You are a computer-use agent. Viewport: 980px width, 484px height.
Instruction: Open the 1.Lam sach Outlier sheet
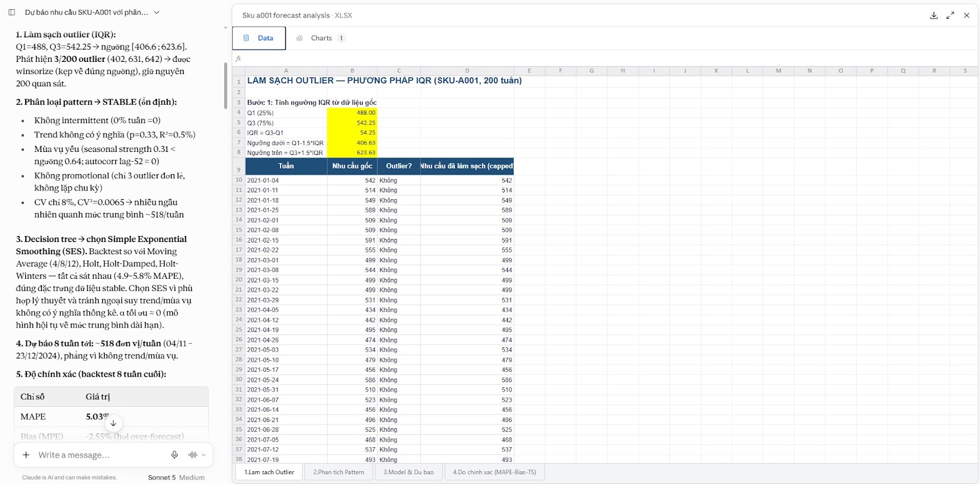269,472
